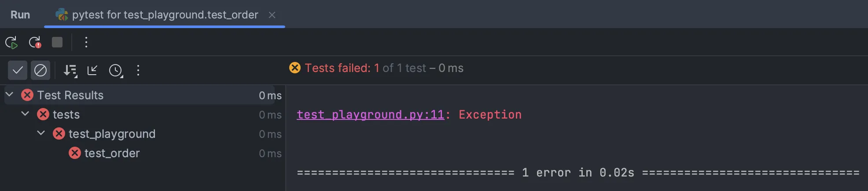Stop the running process
The image size is (868, 191).
tap(57, 42)
